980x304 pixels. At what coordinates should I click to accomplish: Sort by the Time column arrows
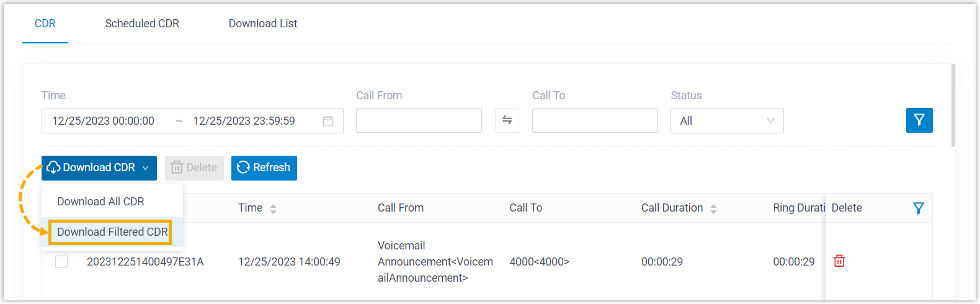click(273, 209)
